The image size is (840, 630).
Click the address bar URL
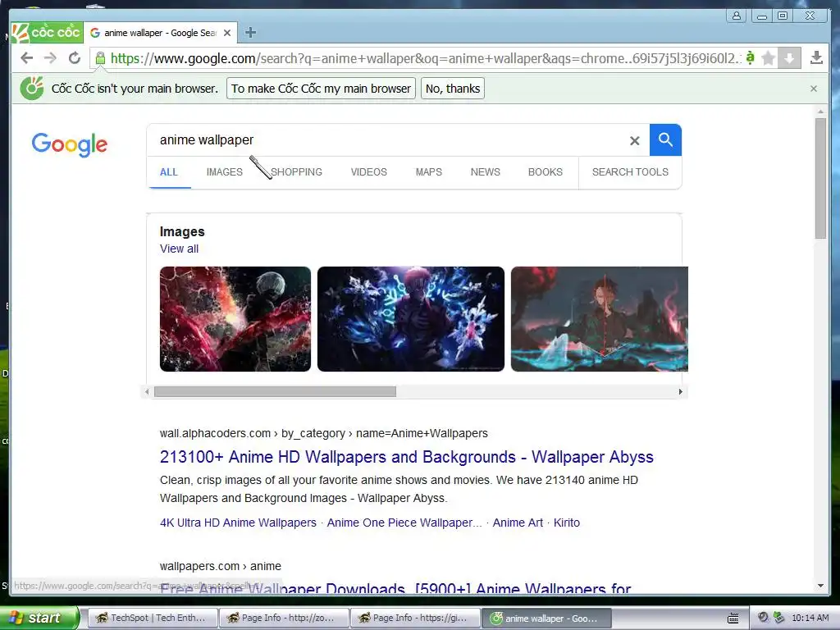point(426,58)
